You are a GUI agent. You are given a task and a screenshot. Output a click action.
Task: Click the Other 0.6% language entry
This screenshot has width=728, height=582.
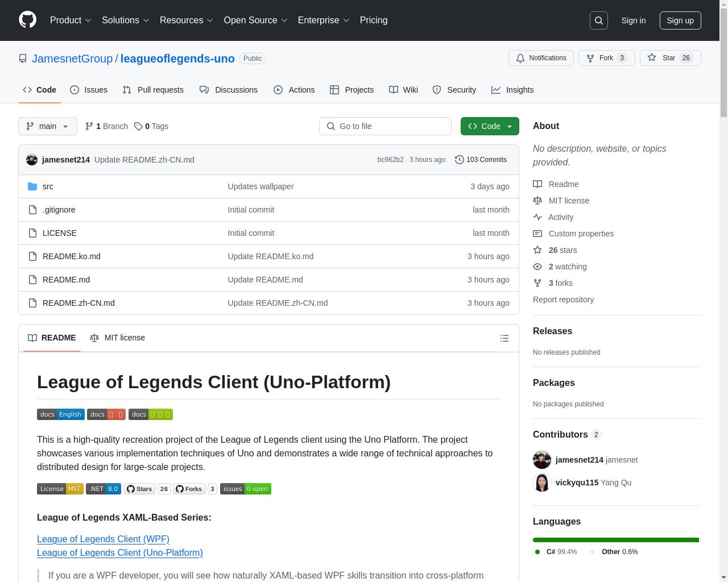(x=614, y=552)
